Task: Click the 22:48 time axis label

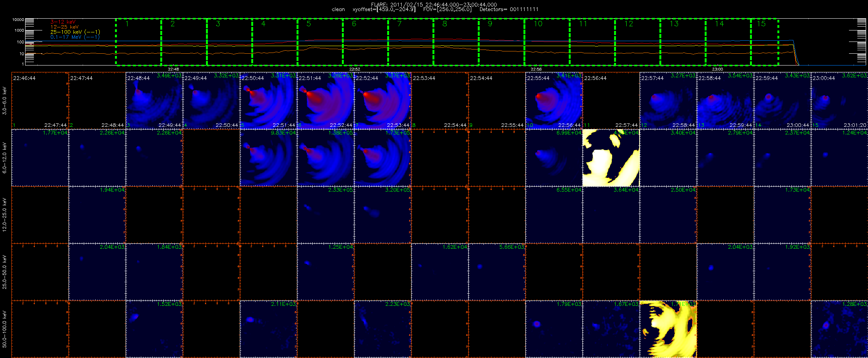Action: coord(173,69)
